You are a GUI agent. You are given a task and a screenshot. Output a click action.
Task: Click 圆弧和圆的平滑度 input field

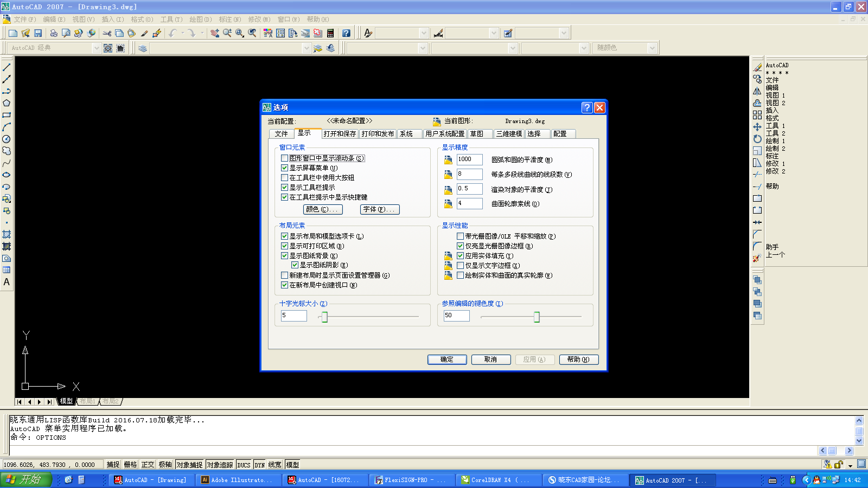469,159
